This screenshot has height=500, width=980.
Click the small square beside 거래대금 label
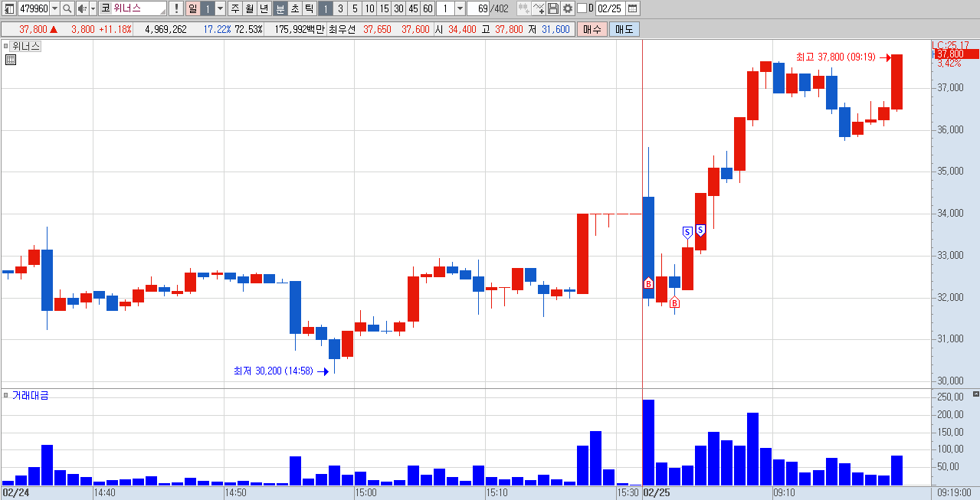tap(5, 395)
